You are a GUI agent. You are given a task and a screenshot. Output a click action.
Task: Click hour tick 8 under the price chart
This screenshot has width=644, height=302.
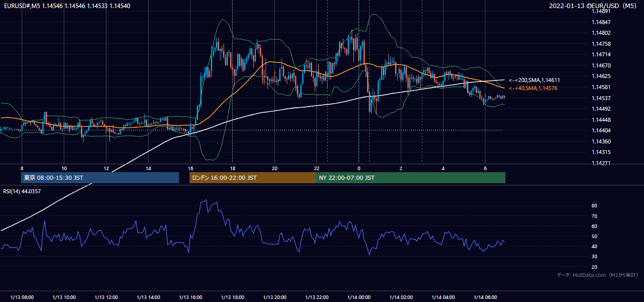22,168
